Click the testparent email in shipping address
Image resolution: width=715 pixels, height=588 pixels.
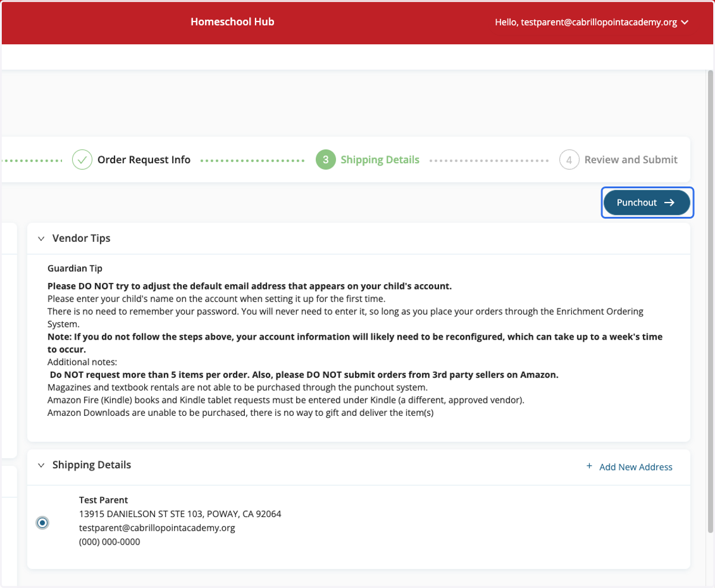coord(157,528)
